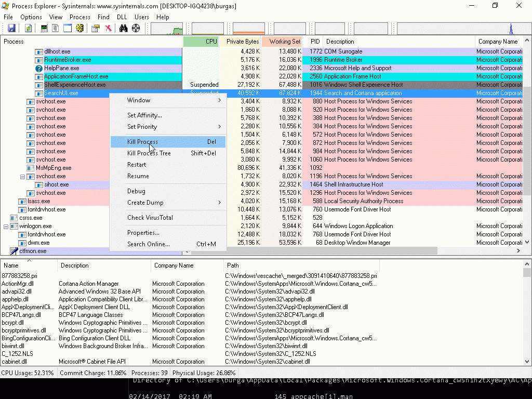Expand the Window submenu in context menu
Viewport: 532px width, 399px height.
[168, 100]
